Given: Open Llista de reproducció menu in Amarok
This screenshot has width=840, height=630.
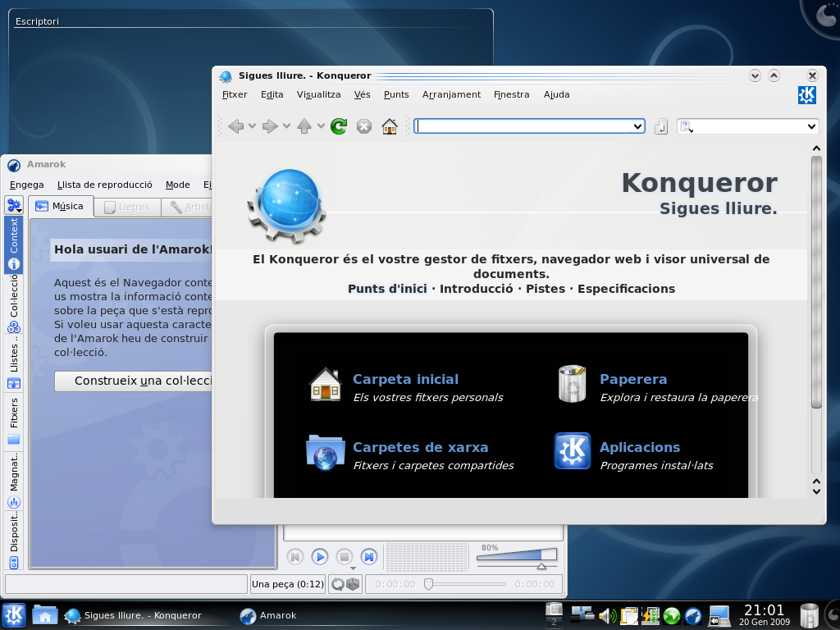Looking at the screenshot, I should [104, 185].
